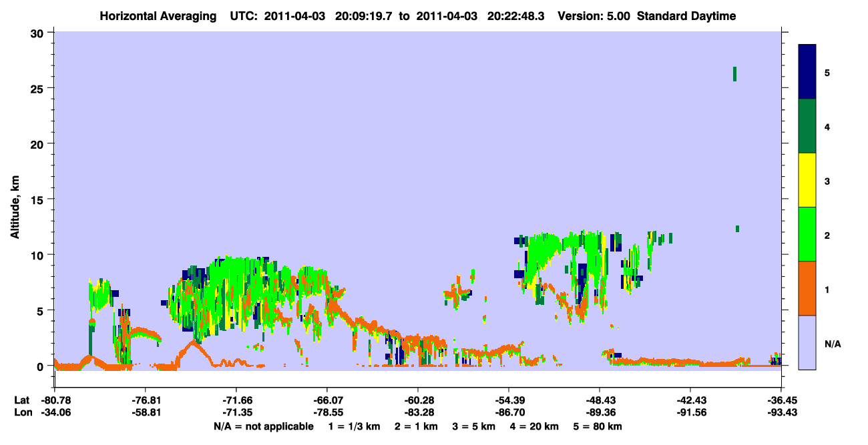This screenshot has width=868, height=445.
Task: Click the '5 = 80 km' legend entry
Action: 598,426
